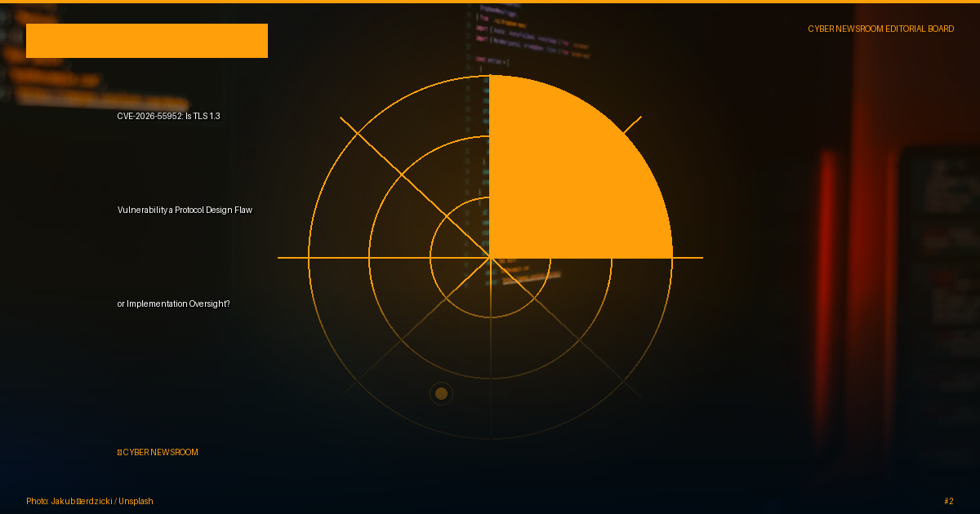The height and width of the screenshot is (514, 980).
Task: Click "CYBER NEWSROOM EDITORIAL BOARD" header text
Action: (x=881, y=29)
